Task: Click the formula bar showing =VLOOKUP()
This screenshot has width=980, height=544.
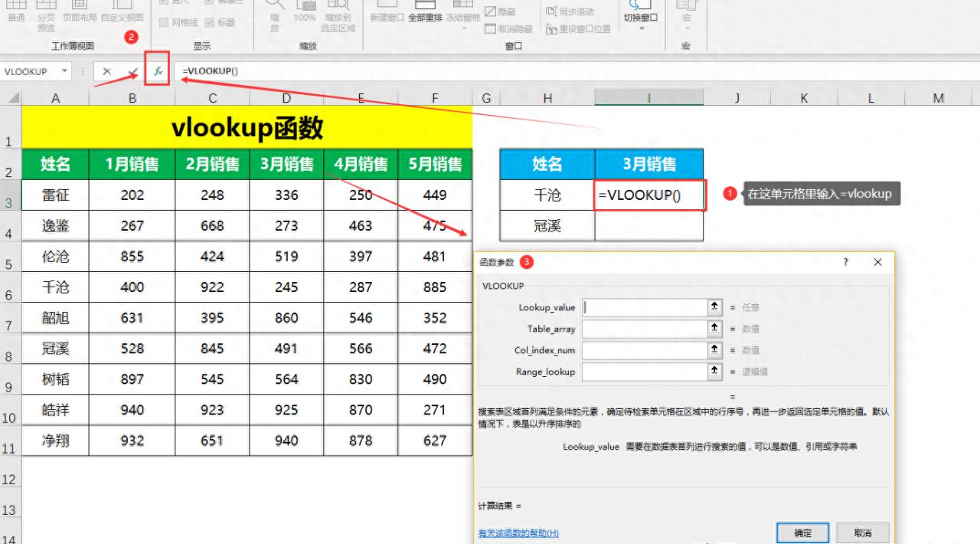Action: 577,71
